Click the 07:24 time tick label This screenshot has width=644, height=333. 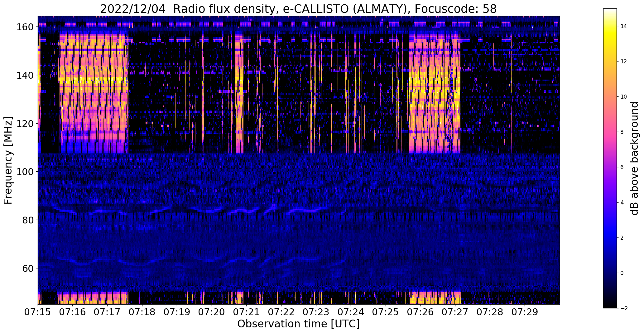(x=351, y=311)
